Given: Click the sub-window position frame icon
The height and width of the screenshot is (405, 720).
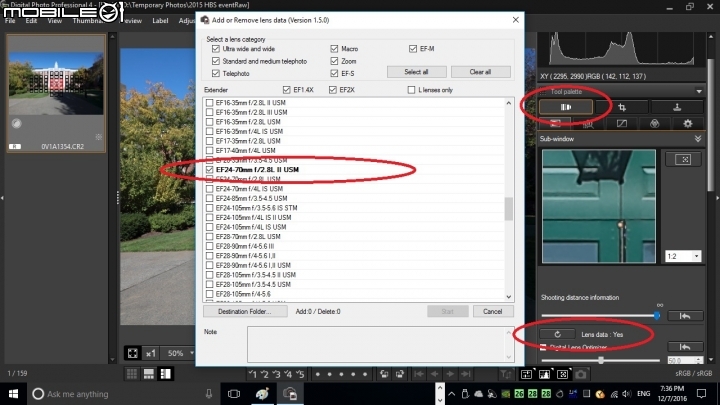Looking at the screenshot, I should pos(683,159).
